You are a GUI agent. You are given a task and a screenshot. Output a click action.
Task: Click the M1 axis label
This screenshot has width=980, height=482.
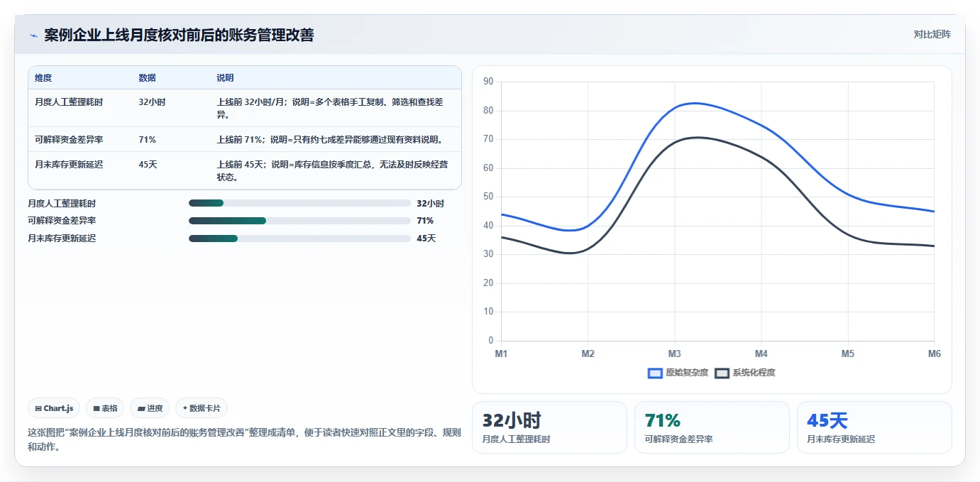point(501,354)
